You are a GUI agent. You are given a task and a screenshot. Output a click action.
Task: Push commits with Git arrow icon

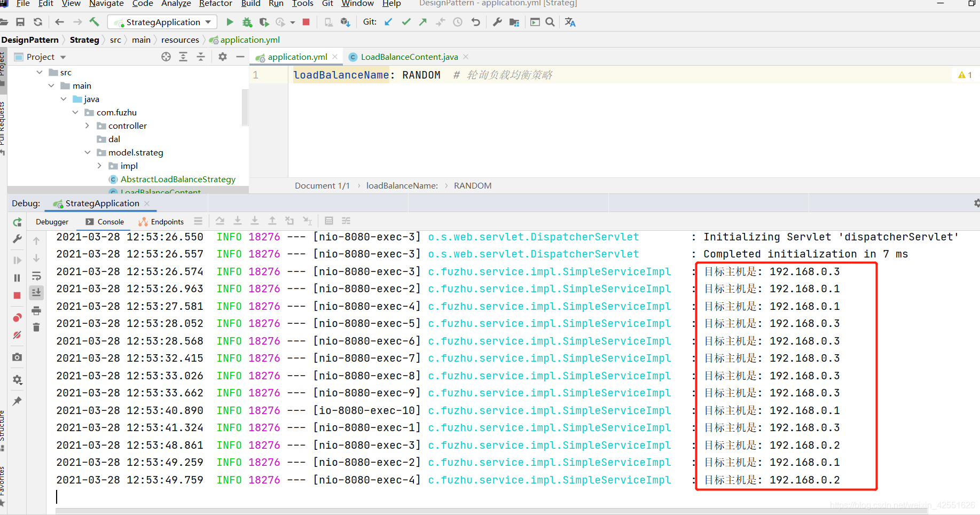tap(423, 22)
